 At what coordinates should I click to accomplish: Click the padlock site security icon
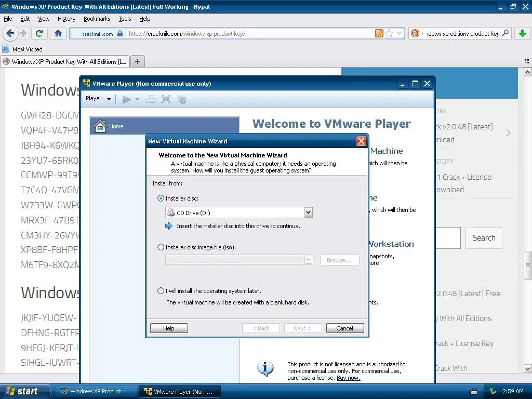click(120, 33)
